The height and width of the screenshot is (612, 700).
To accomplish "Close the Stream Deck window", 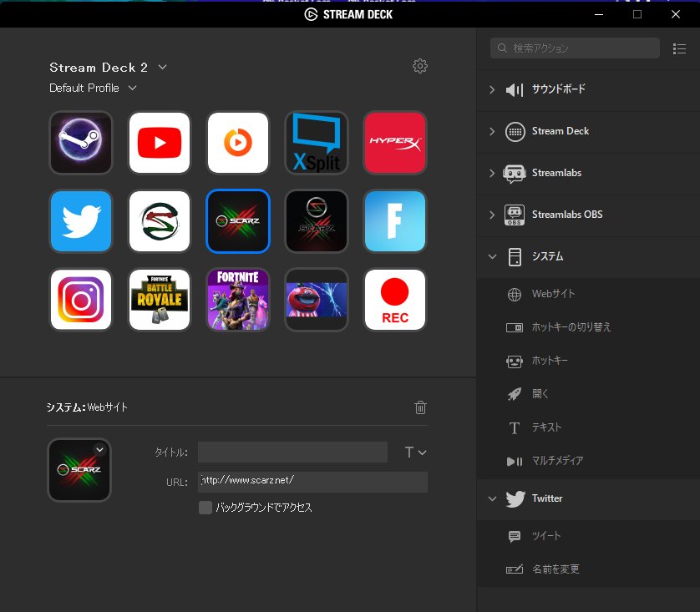I will (x=676, y=14).
